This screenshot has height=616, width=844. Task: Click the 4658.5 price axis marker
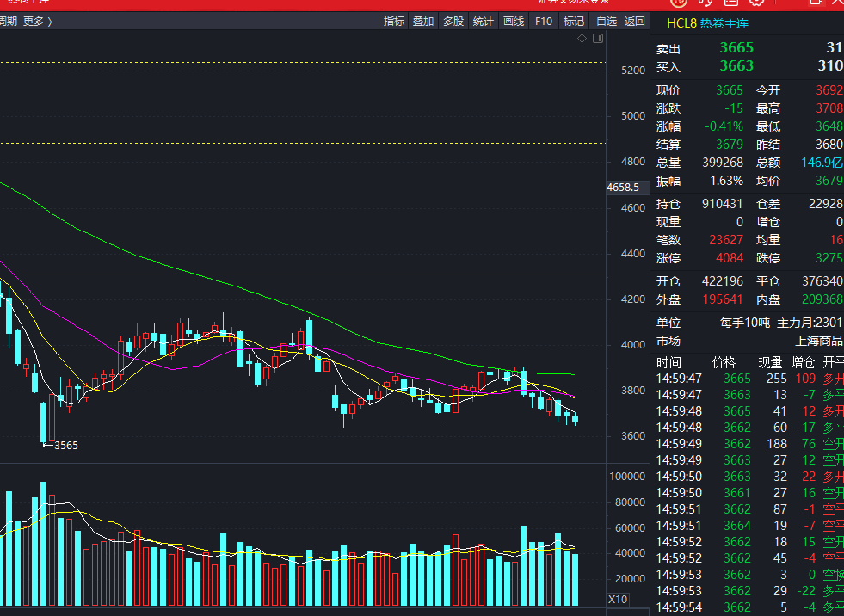tap(623, 187)
